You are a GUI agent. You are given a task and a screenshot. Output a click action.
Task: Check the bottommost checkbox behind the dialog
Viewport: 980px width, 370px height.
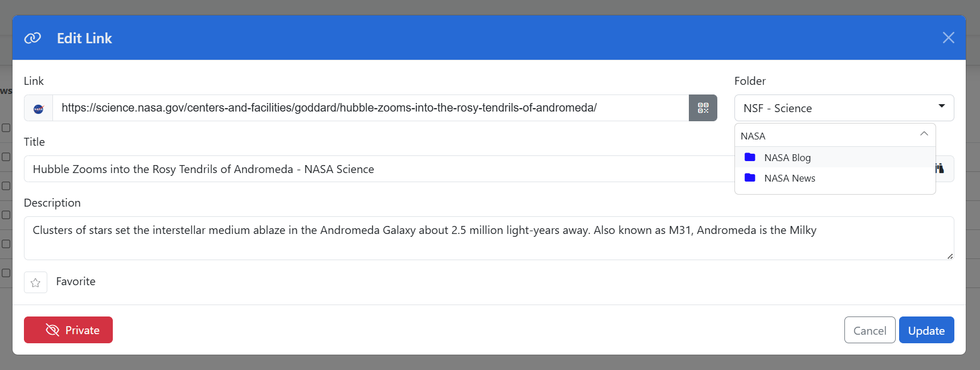click(x=6, y=273)
